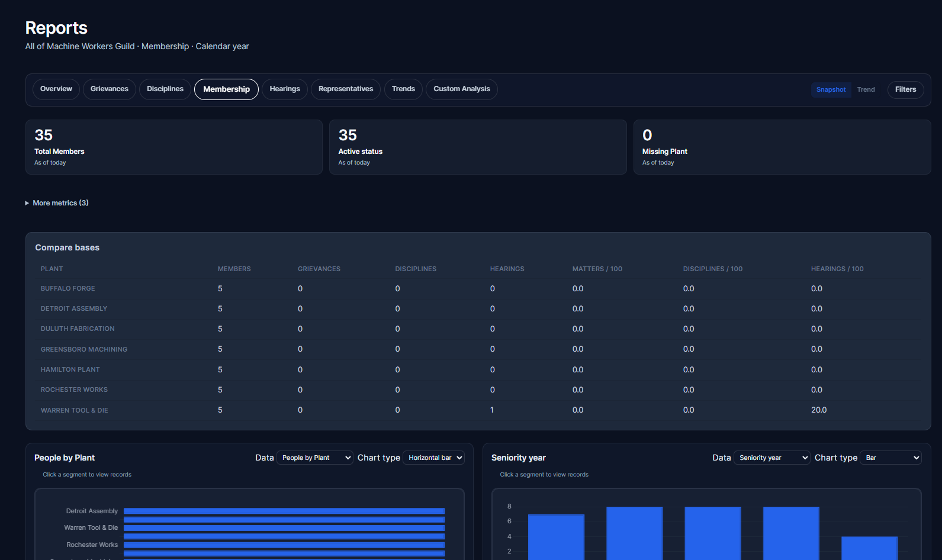This screenshot has width=942, height=560.
Task: Open the Rochester Works plant row
Action: pos(478,390)
